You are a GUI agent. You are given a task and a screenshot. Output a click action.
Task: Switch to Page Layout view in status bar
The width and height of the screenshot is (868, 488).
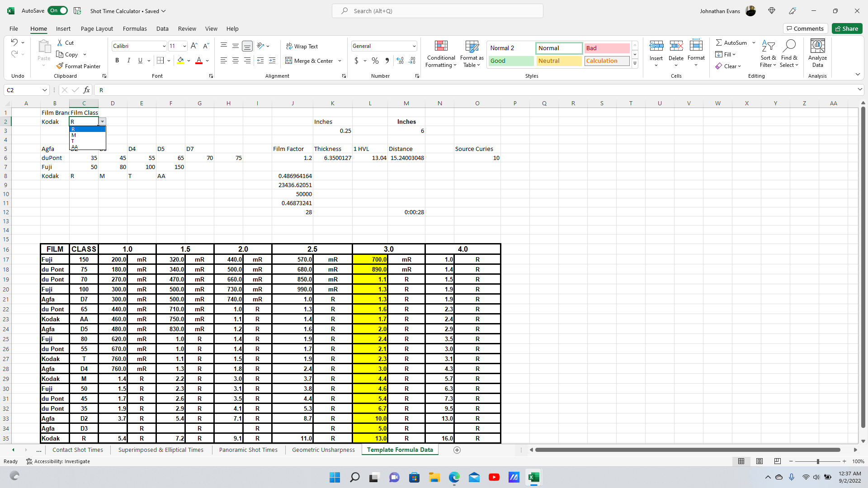pyautogui.click(x=759, y=461)
